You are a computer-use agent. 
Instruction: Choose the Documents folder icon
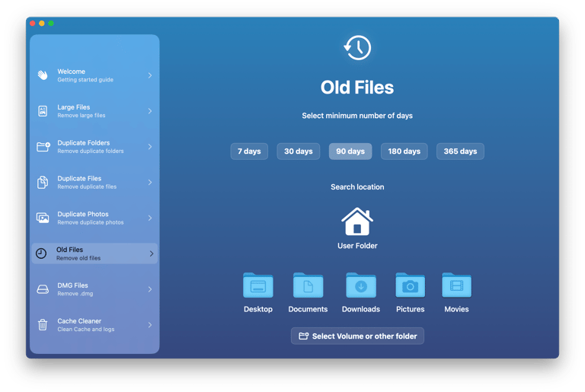coord(308,285)
